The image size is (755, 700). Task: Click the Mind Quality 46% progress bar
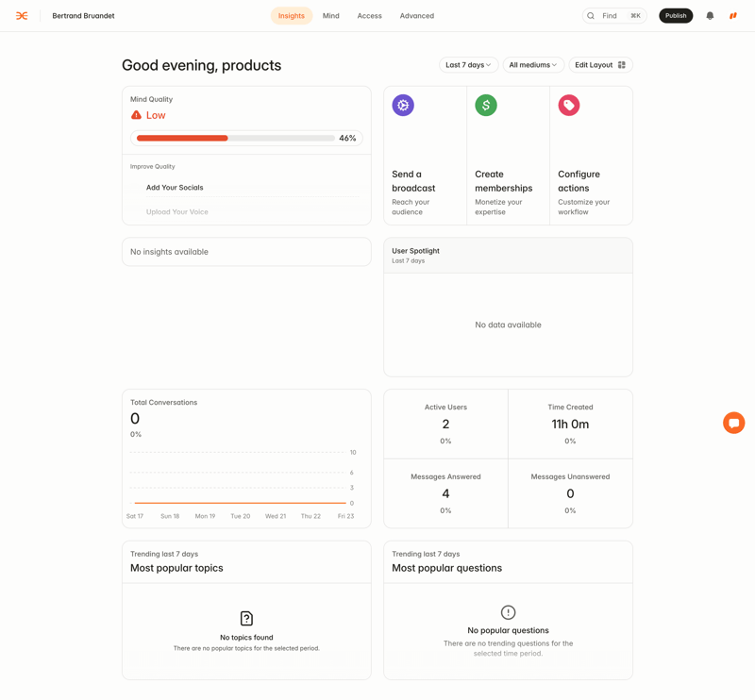click(x=236, y=139)
